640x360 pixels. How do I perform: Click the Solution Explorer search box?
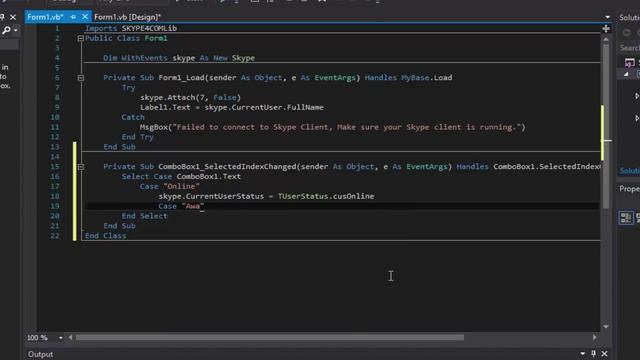pos(629,48)
